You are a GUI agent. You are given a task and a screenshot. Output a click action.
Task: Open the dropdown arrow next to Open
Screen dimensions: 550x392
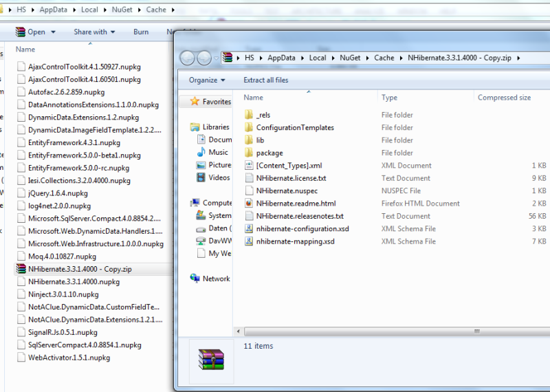tap(53, 32)
